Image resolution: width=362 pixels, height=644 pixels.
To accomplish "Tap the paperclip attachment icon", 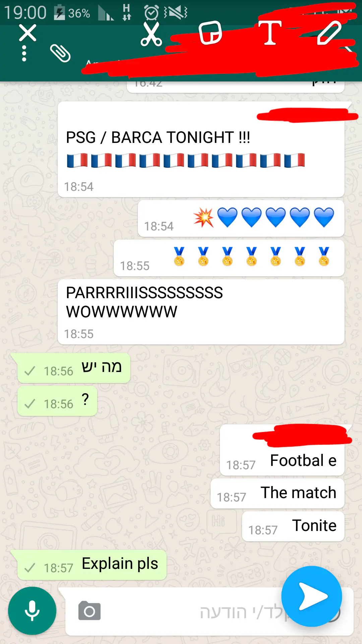I will point(60,53).
